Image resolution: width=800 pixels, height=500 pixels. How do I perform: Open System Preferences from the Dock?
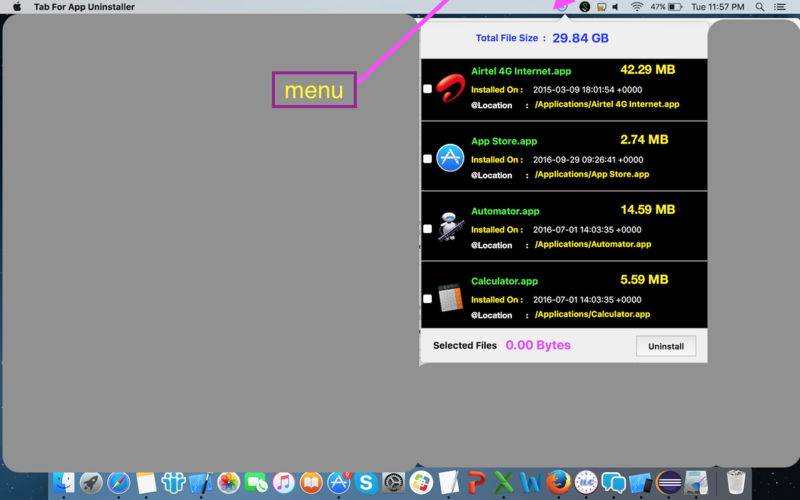(x=393, y=482)
